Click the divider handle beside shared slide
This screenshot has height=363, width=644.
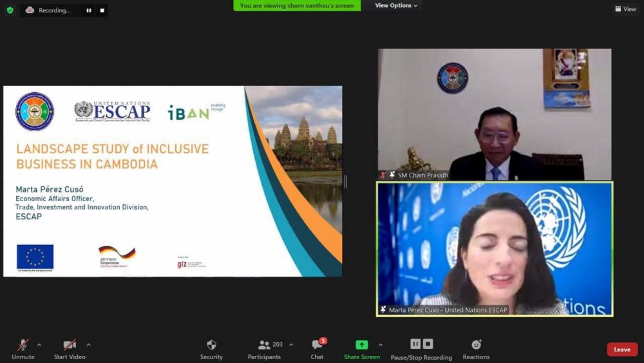[345, 181]
